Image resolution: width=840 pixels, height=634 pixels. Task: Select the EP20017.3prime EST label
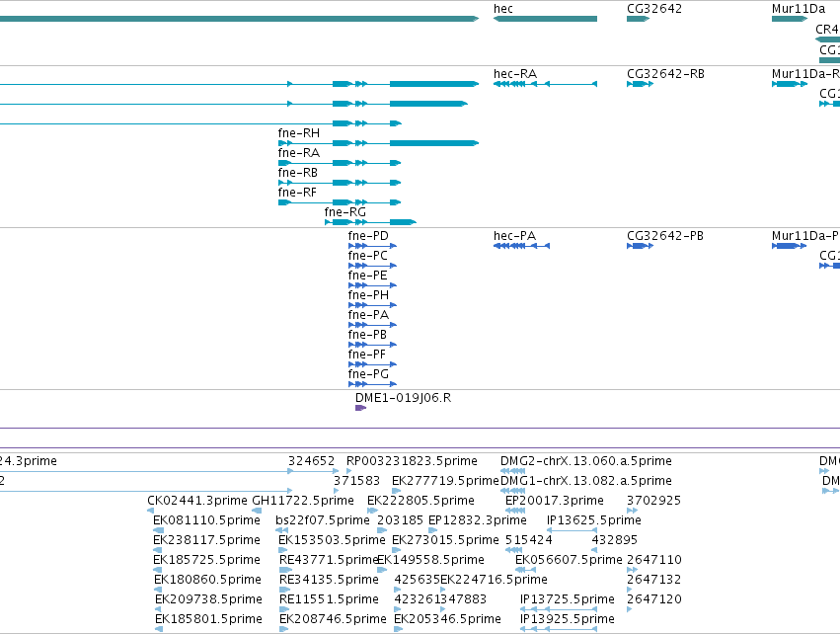click(x=555, y=501)
